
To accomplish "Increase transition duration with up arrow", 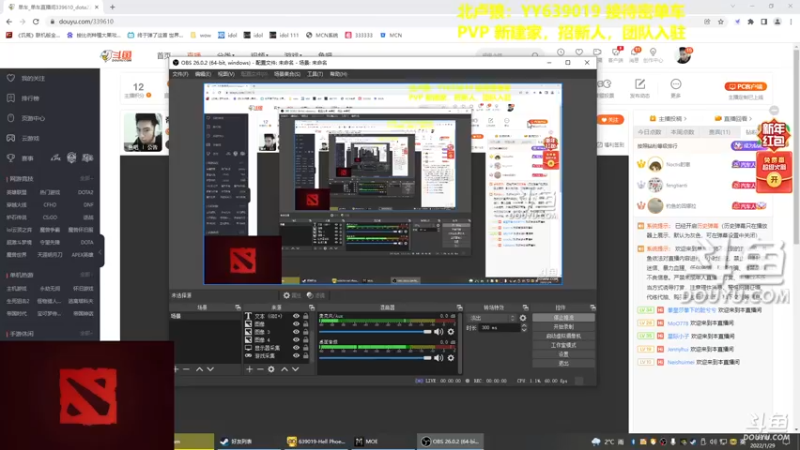I will (524, 326).
